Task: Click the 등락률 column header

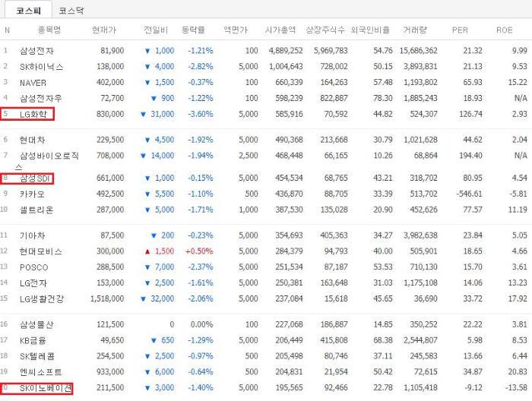Action: (x=193, y=30)
